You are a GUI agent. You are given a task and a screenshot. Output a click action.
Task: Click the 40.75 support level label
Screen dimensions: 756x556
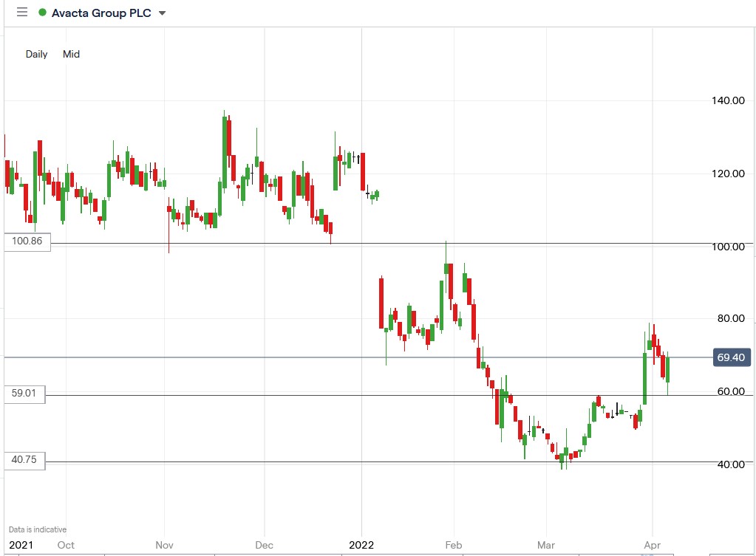tap(24, 461)
